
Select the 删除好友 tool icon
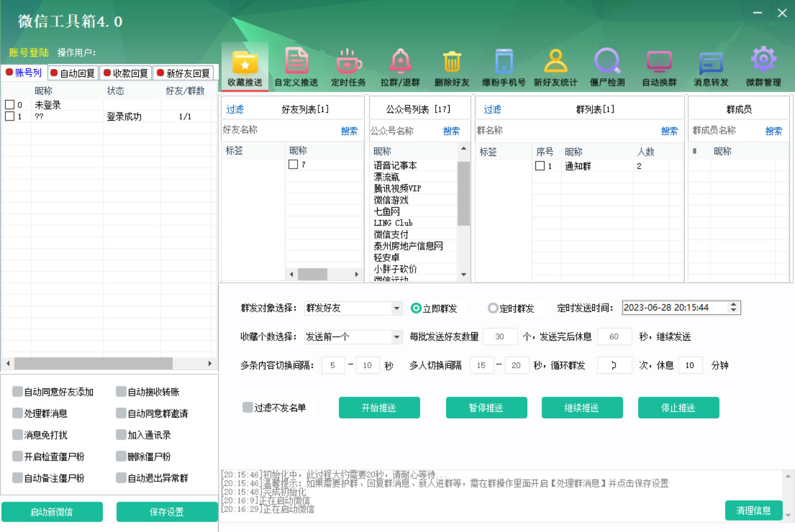tap(451, 65)
